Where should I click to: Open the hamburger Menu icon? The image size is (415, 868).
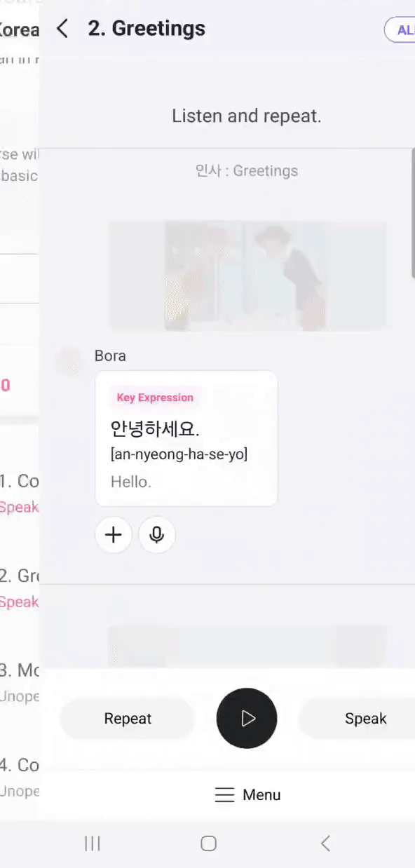(x=224, y=795)
